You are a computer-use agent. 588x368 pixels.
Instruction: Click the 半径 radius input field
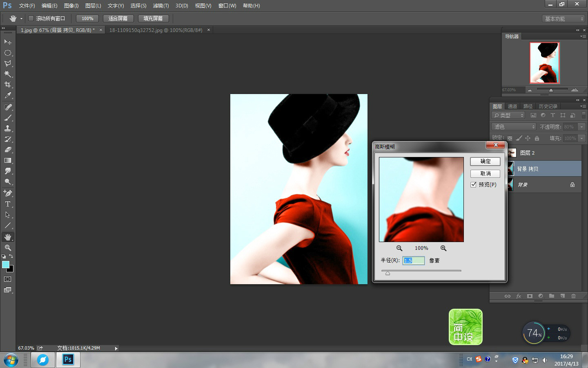coord(414,260)
